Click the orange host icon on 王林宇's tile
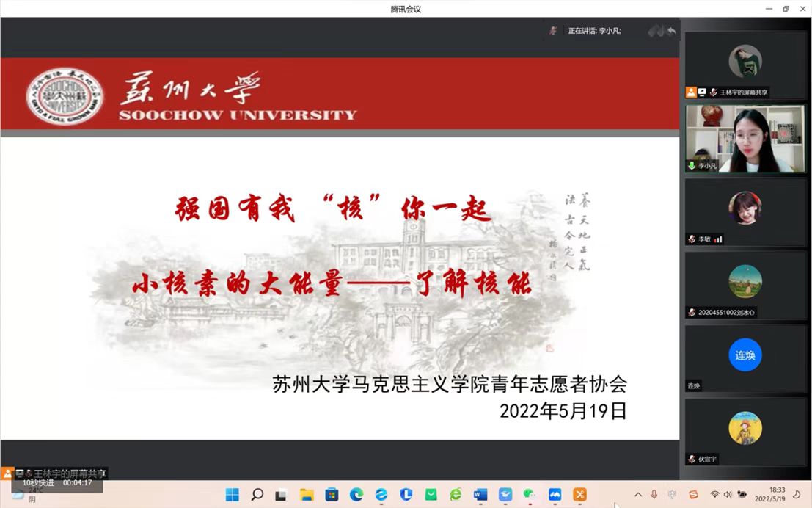 691,92
